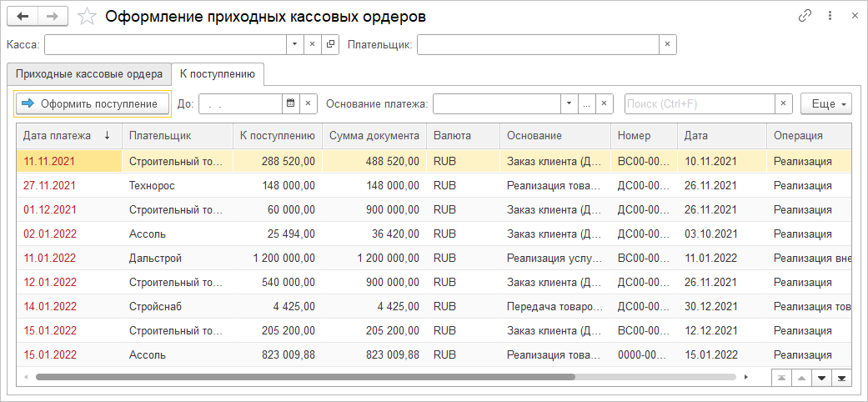Screen dimensions: 868x402
Task: Open Основание платежа selection with ellipsis
Action: [587, 103]
